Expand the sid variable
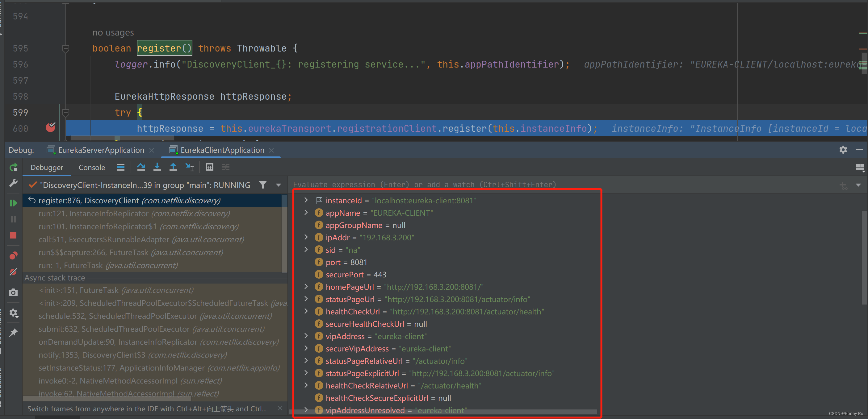The height and width of the screenshot is (419, 868). [x=306, y=250]
